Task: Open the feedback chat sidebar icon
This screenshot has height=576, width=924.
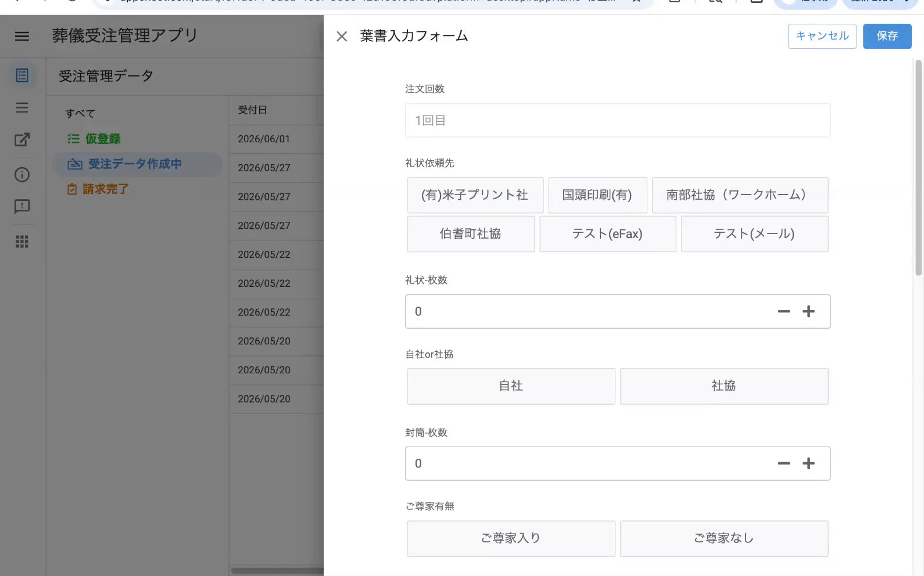Action: click(22, 207)
